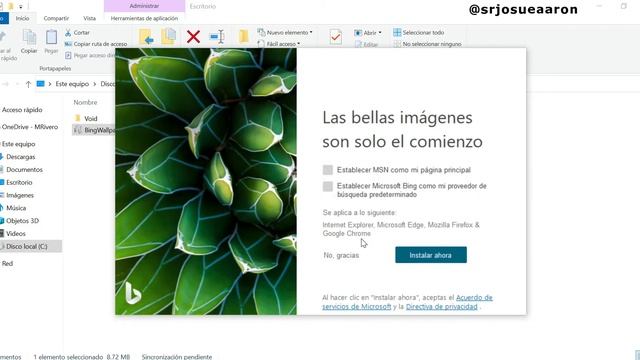
Task: Click the red X Eliminar icon
Action: tap(193, 37)
